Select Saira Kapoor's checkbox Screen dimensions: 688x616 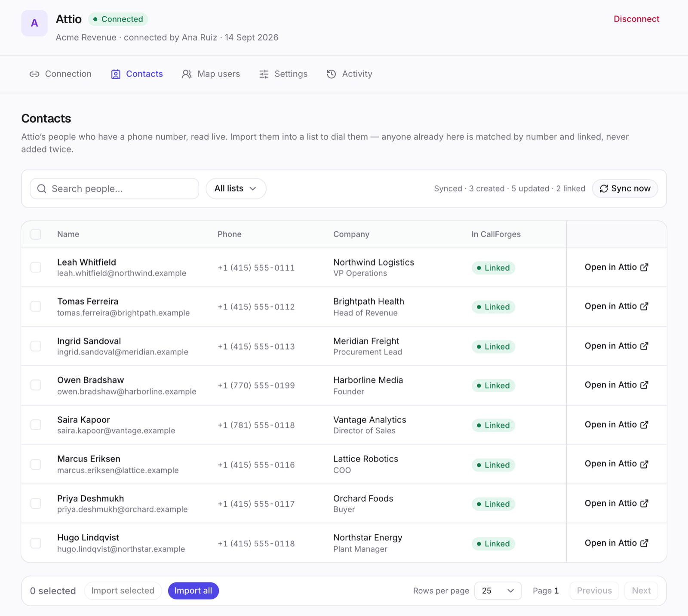(x=36, y=425)
